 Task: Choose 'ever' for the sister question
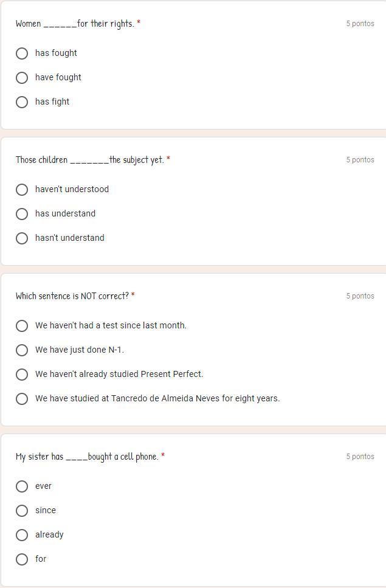pos(22,486)
